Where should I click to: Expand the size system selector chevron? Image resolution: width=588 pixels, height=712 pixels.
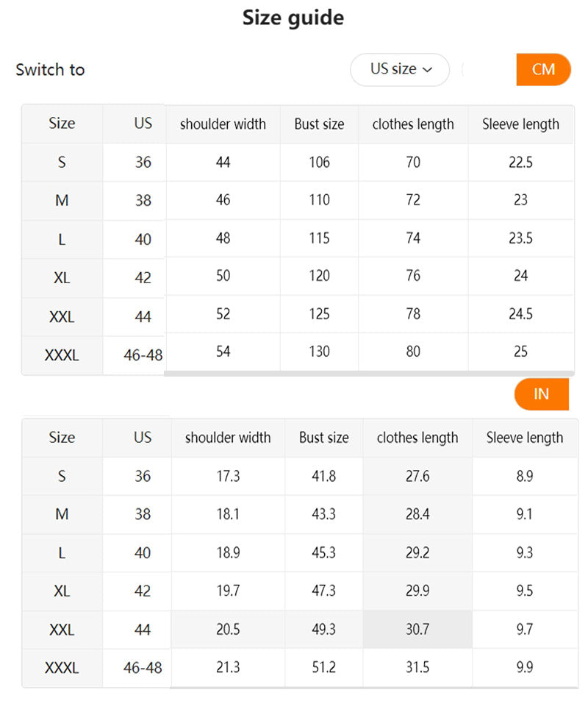427,70
